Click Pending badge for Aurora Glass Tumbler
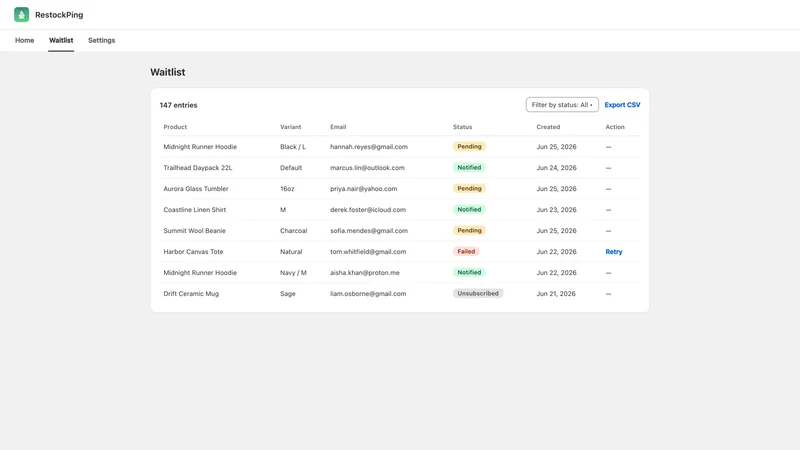Screen dimensions: 800x450 coord(469,188)
